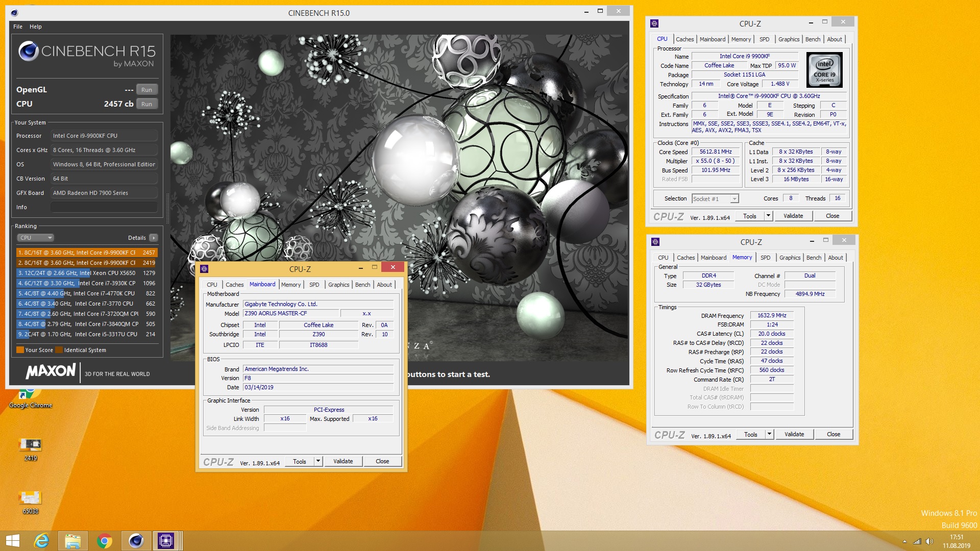Screen dimensions: 980x551
Task: Open File Explorer from taskbar
Action: click(x=72, y=541)
